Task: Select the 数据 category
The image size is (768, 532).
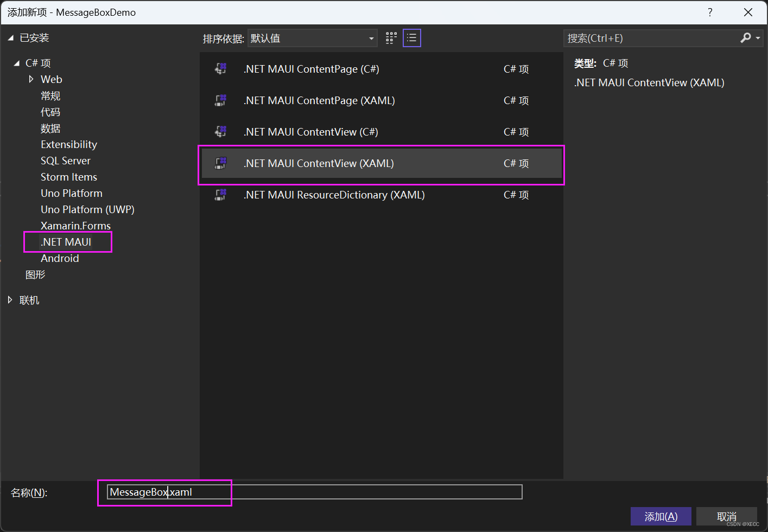Action: click(x=50, y=128)
